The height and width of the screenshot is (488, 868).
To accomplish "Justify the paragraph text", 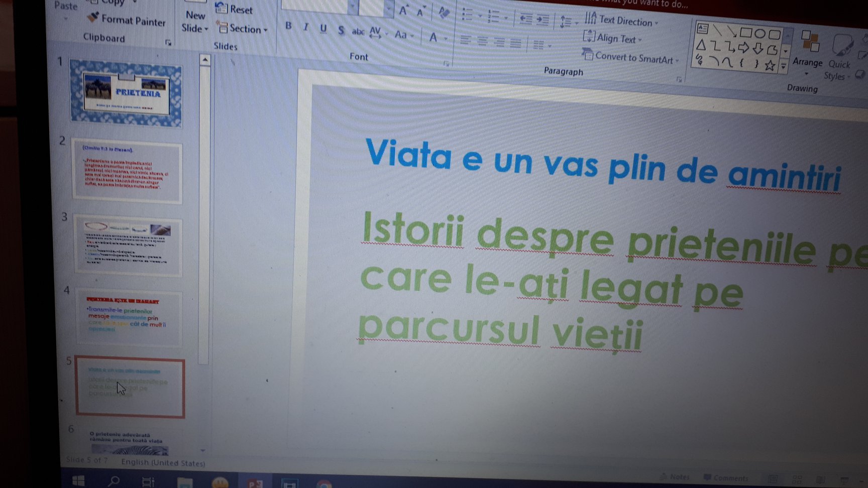I will pos(515,43).
